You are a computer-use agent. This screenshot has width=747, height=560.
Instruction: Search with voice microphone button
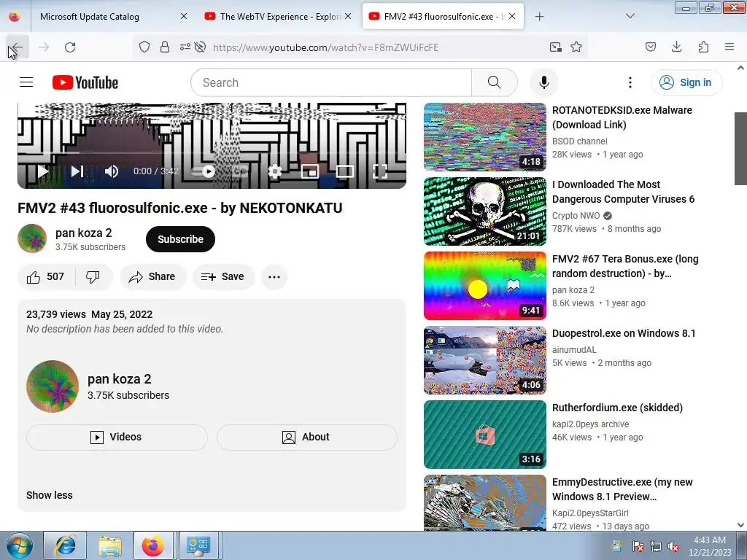pyautogui.click(x=544, y=82)
